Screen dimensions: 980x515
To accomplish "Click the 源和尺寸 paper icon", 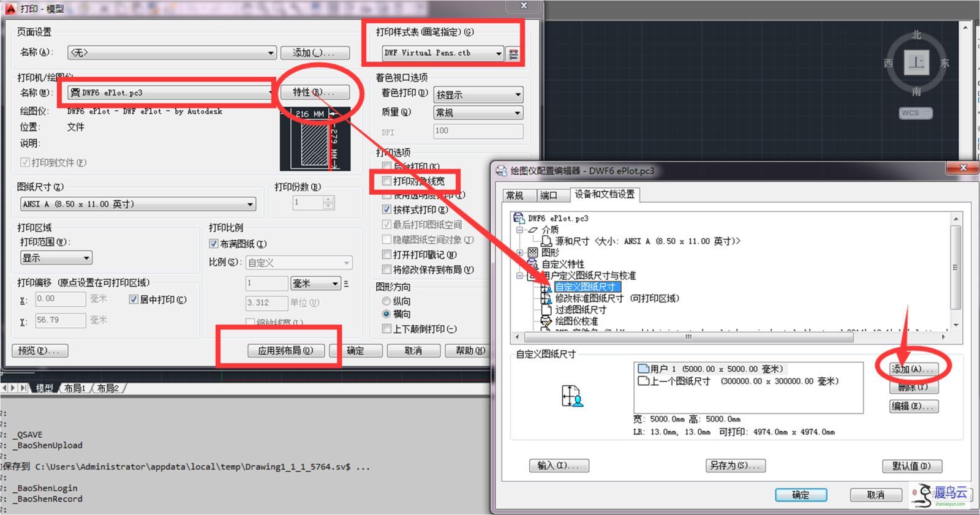I will point(546,241).
